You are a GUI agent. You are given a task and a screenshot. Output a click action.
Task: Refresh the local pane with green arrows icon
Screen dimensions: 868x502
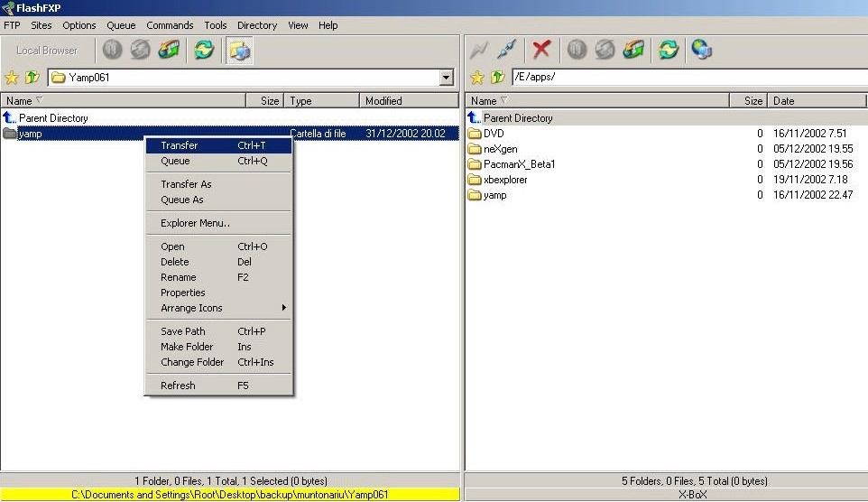pos(205,50)
